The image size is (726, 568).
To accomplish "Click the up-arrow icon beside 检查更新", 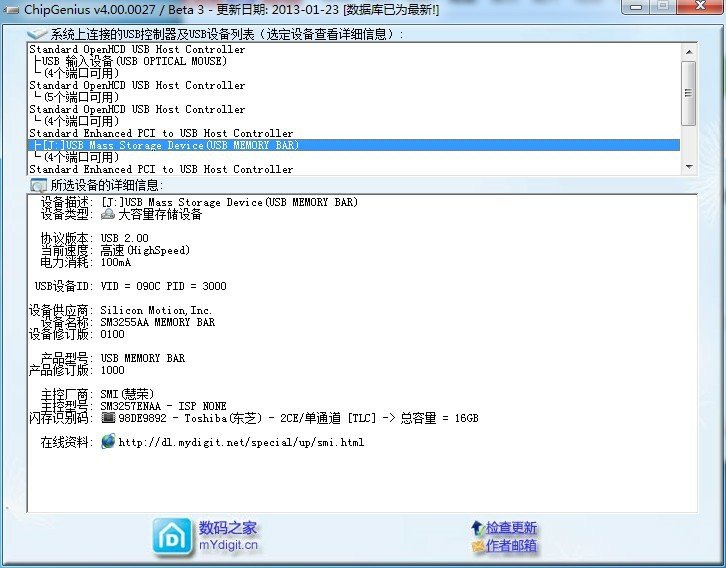I will 477,528.
